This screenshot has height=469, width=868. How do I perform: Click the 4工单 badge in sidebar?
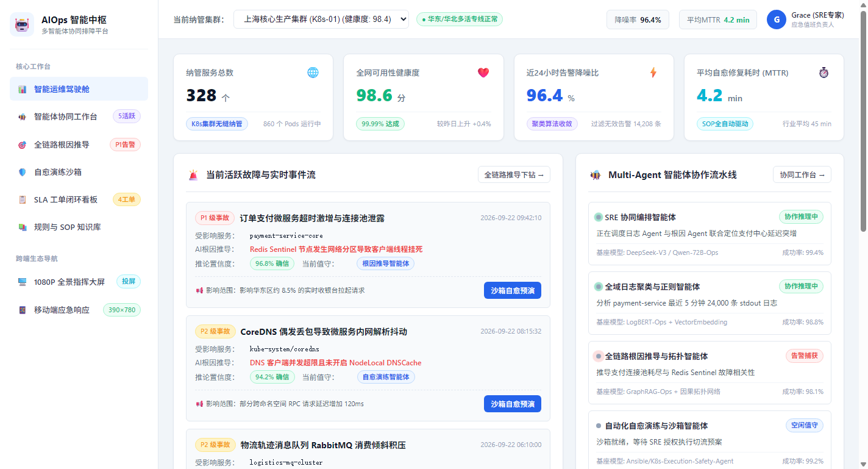tap(127, 199)
